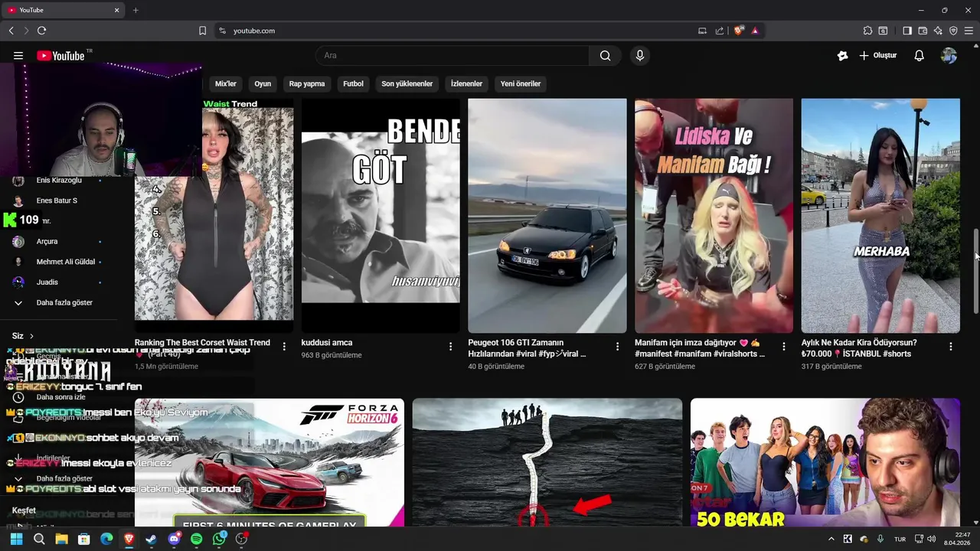The height and width of the screenshot is (551, 980).
Task: Open the Brave Shields lion icon
Action: [738, 31]
